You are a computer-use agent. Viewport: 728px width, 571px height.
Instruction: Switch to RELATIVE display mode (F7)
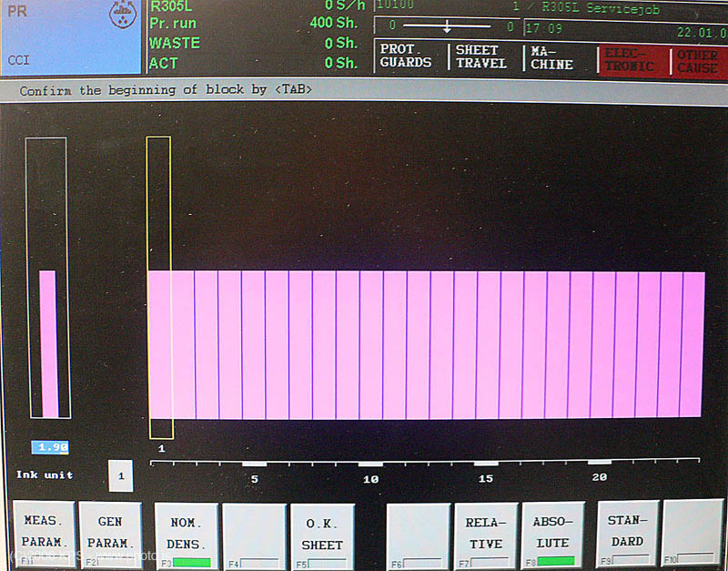coord(486,535)
